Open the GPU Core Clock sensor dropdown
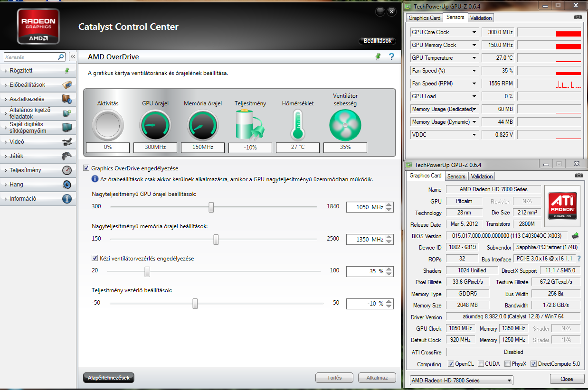 pyautogui.click(x=474, y=32)
